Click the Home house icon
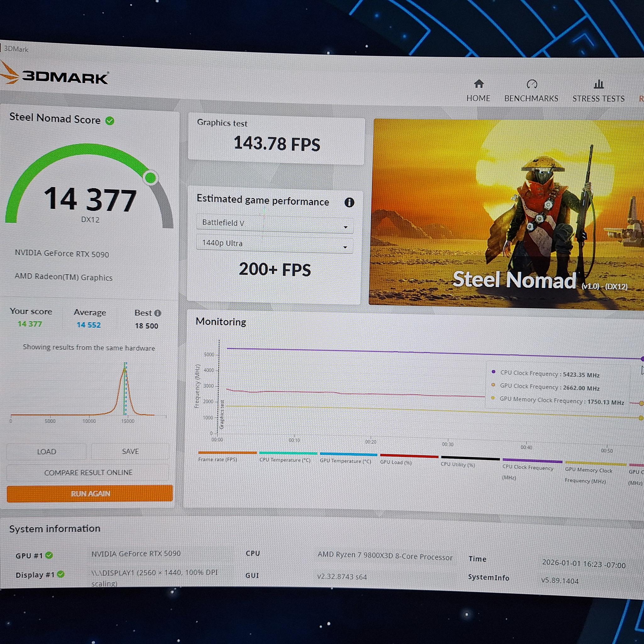The height and width of the screenshot is (644, 644). [x=479, y=84]
